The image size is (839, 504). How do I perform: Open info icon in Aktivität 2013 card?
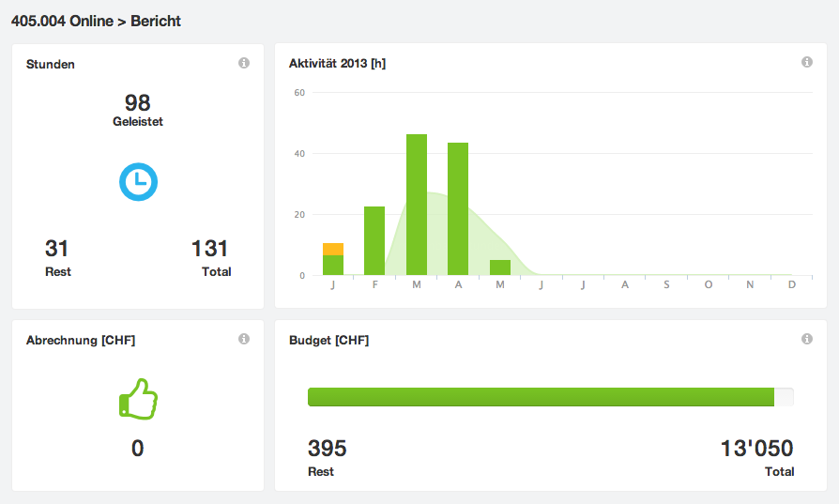tap(807, 62)
